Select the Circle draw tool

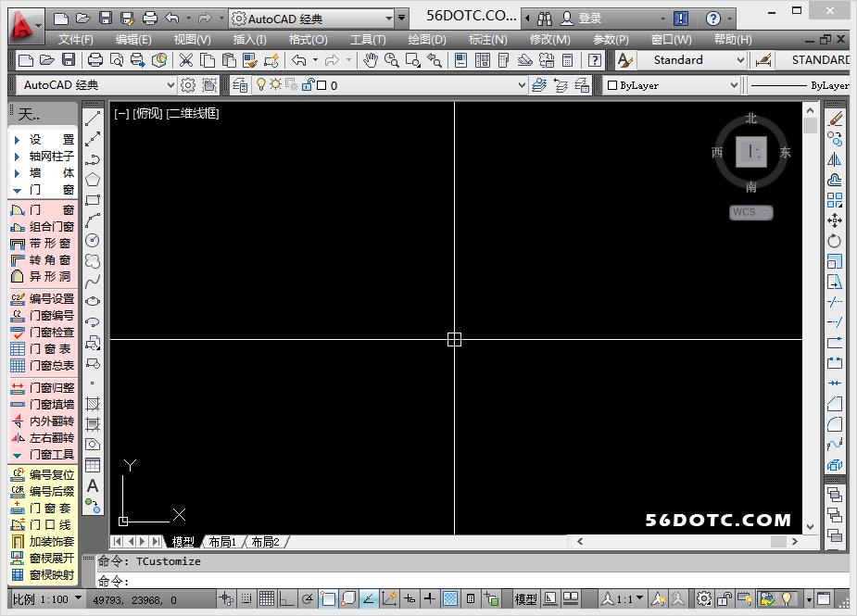pos(93,241)
